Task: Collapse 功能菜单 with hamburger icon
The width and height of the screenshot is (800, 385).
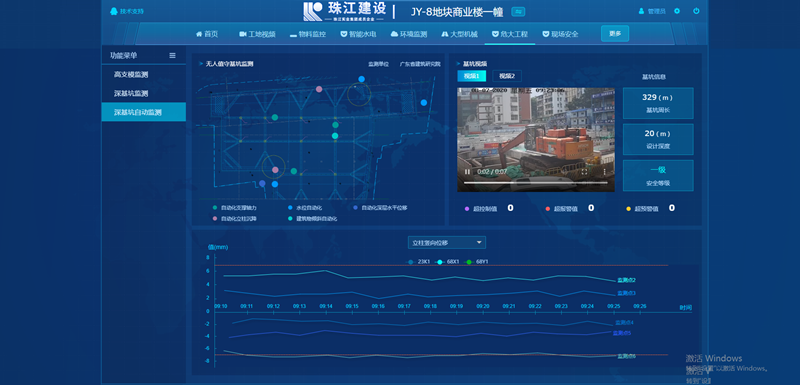Action: coord(172,56)
